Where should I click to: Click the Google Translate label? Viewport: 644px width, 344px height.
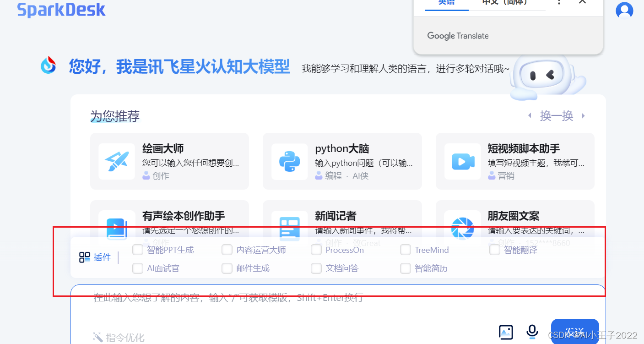click(458, 36)
